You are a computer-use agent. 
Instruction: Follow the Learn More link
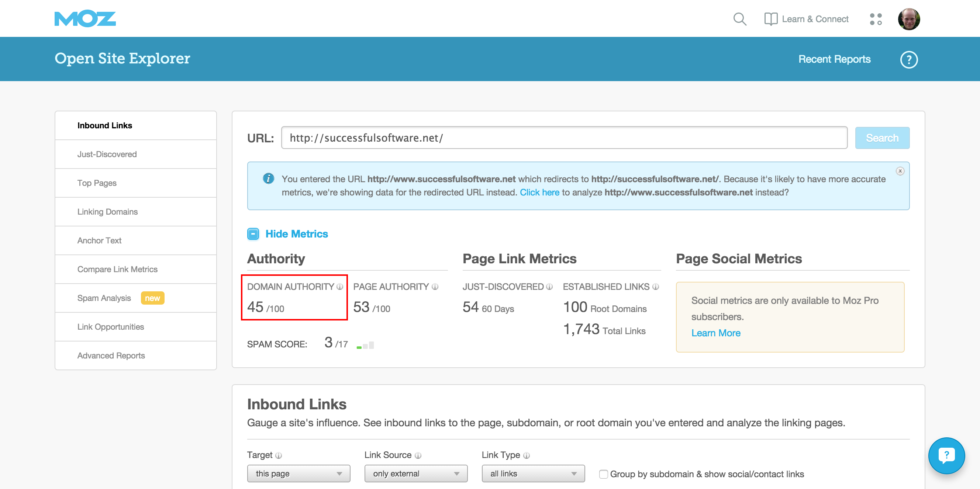coord(715,333)
